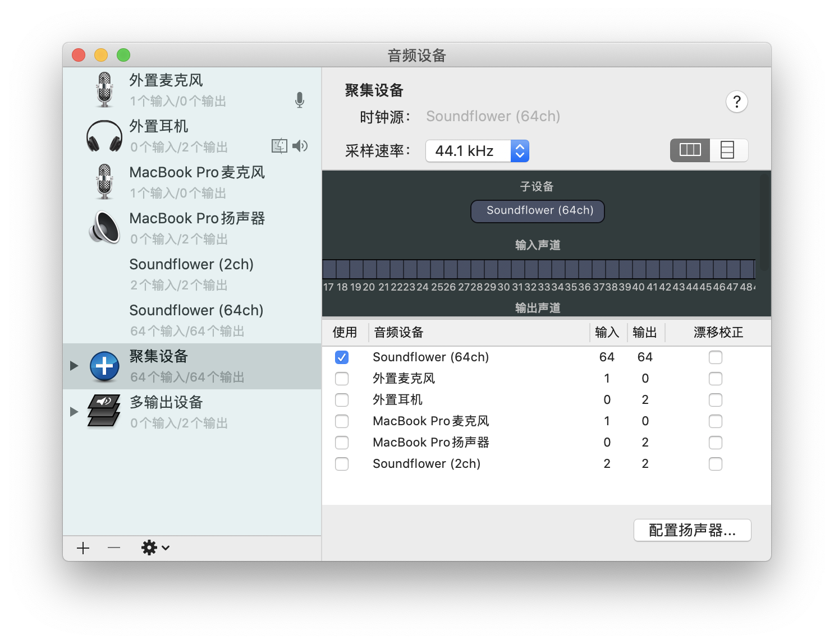Switch to horizontal column layout view

[x=690, y=150]
